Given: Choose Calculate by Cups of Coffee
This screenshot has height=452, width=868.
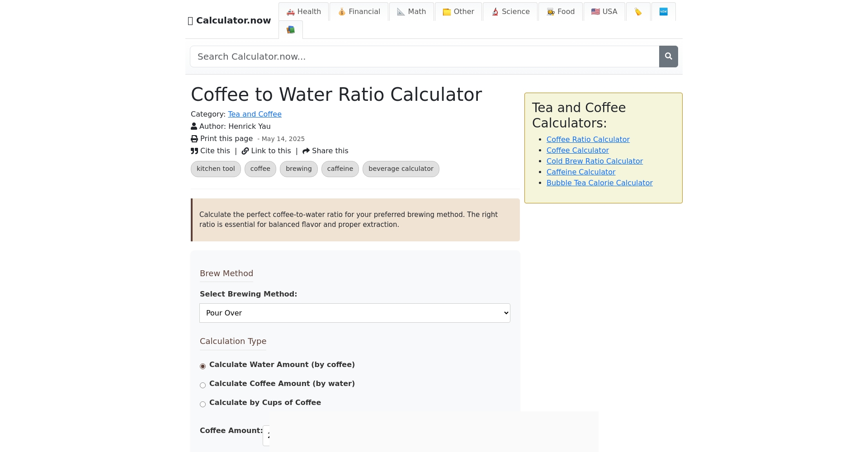Looking at the screenshot, I should (203, 404).
